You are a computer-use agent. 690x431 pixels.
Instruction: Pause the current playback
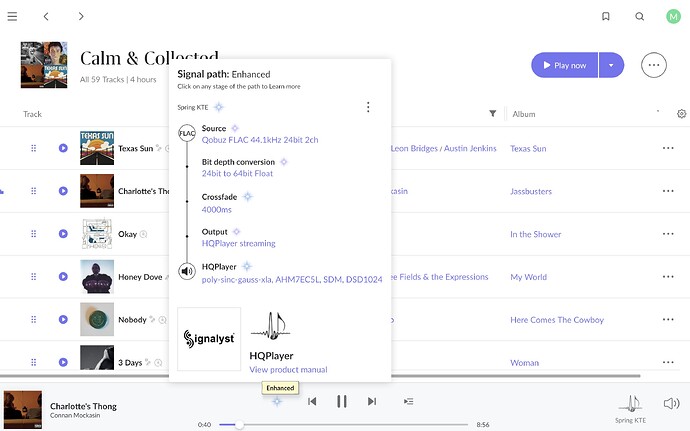point(341,401)
